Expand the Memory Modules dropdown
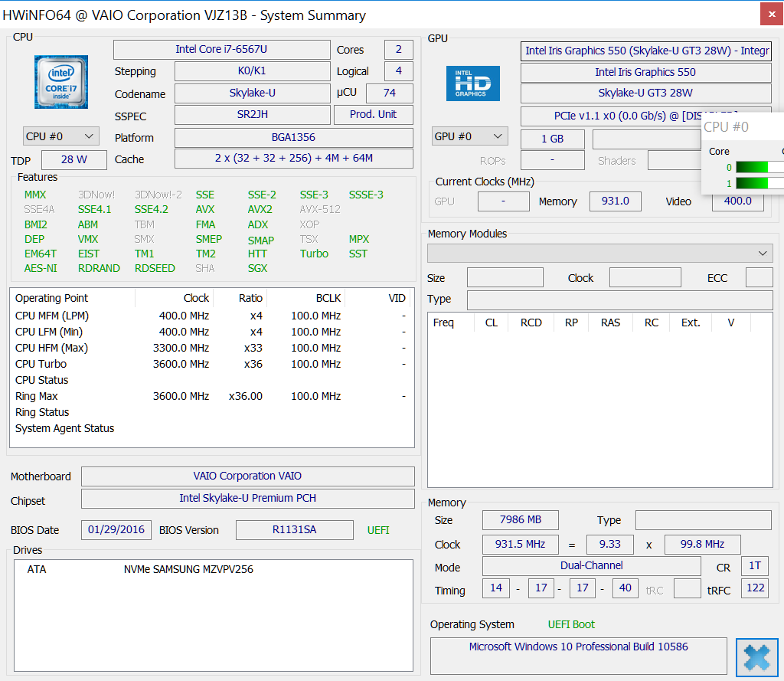The image size is (784, 681). tap(600, 254)
